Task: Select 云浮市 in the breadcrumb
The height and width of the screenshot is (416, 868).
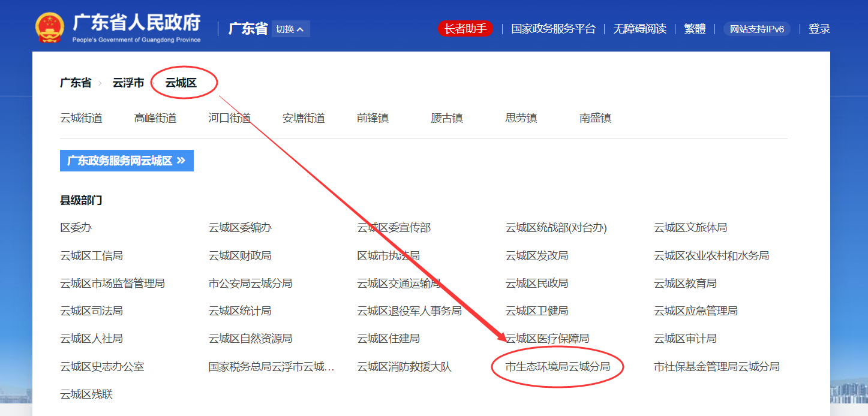Action: coord(128,83)
